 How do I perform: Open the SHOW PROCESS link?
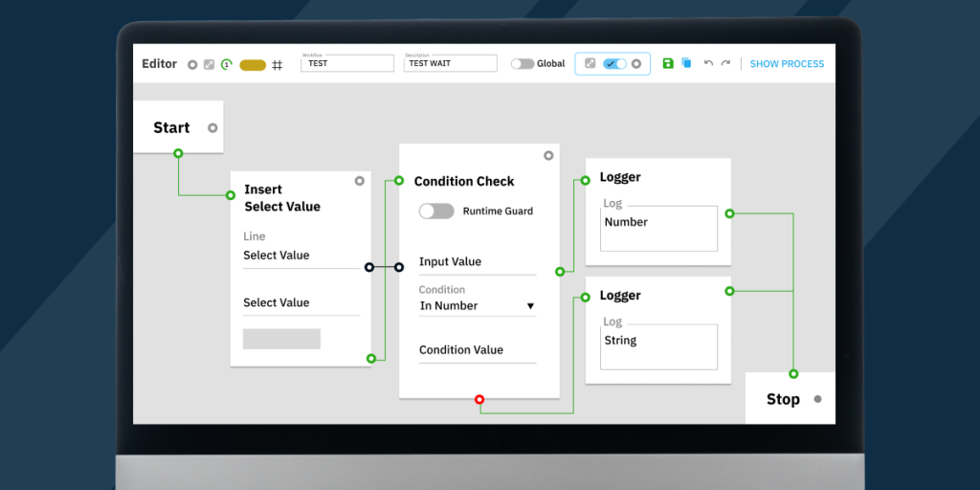(x=787, y=64)
